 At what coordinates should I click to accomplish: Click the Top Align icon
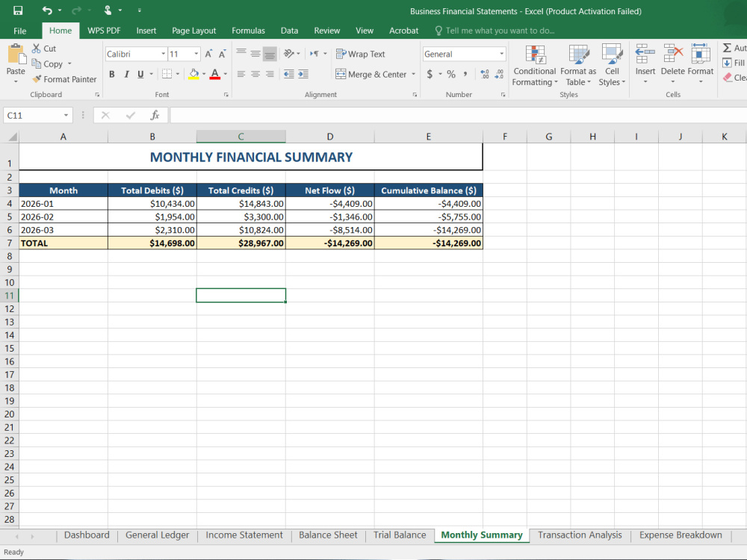click(241, 54)
